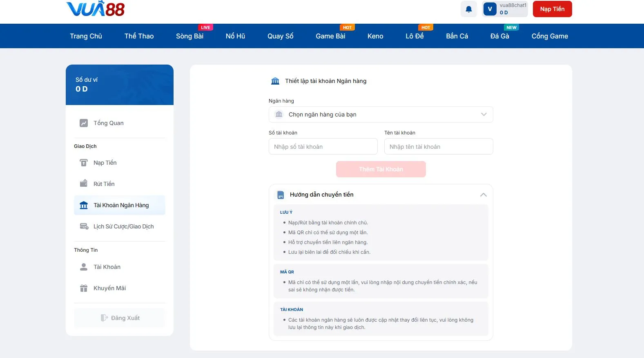Click the Khuyến Mãi gift icon
This screenshot has width=644, height=358.
pos(84,288)
